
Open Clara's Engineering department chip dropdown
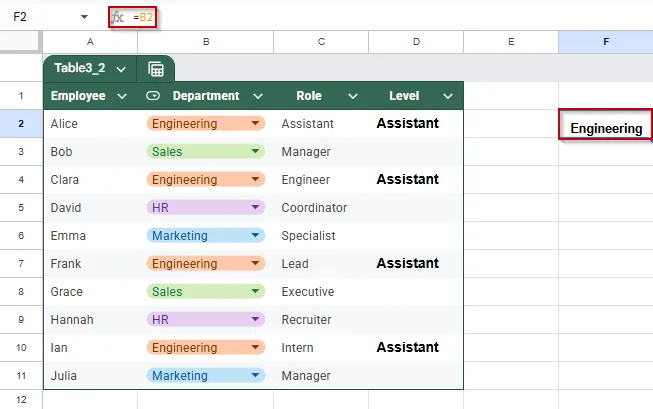[x=256, y=179]
